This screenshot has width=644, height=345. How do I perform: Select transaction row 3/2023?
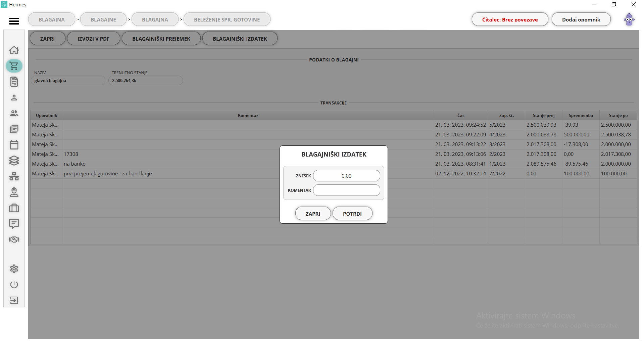pyautogui.click(x=334, y=144)
